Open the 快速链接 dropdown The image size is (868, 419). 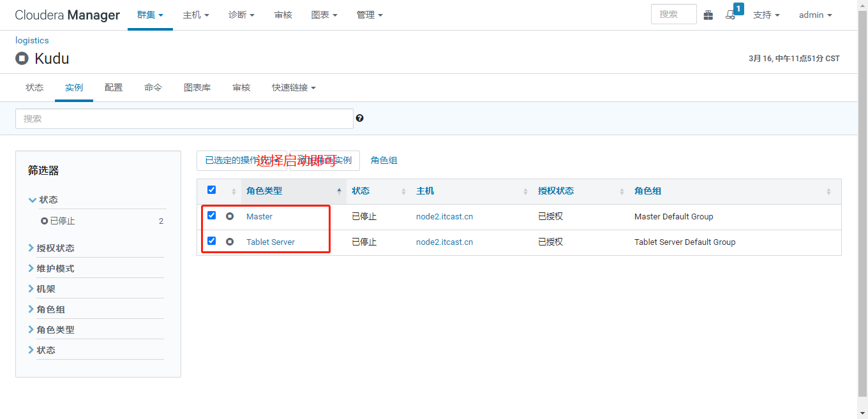click(294, 87)
